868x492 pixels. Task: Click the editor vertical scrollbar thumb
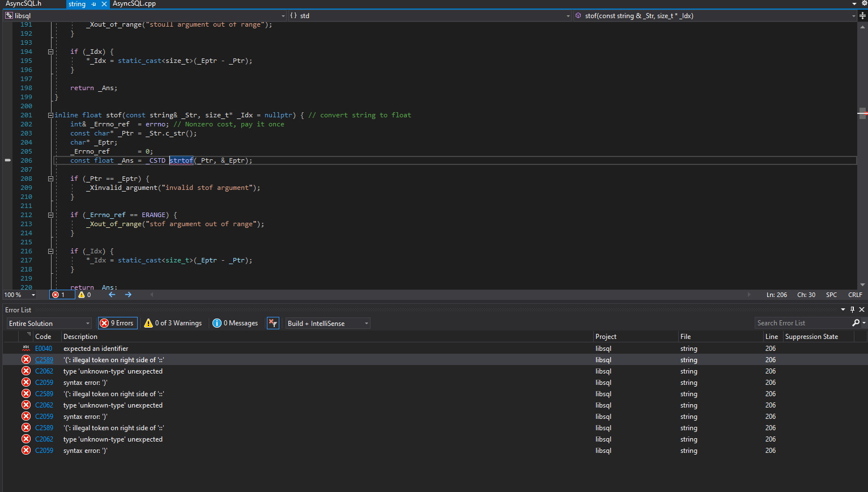(862, 113)
